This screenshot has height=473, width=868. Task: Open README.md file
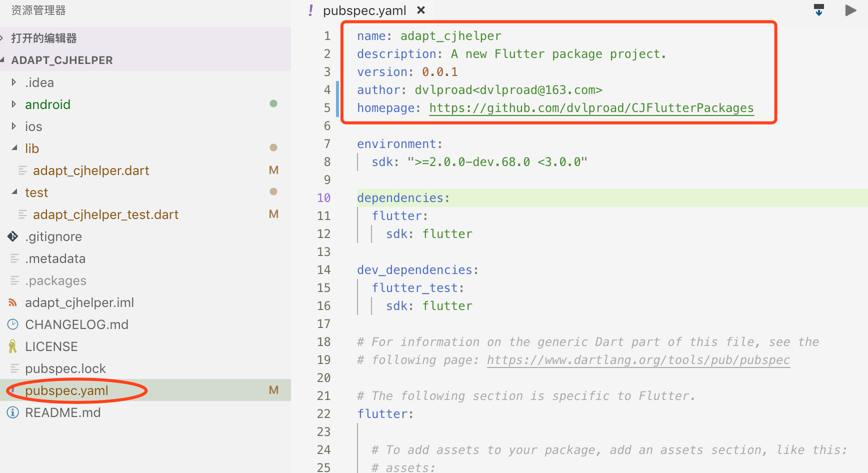62,412
